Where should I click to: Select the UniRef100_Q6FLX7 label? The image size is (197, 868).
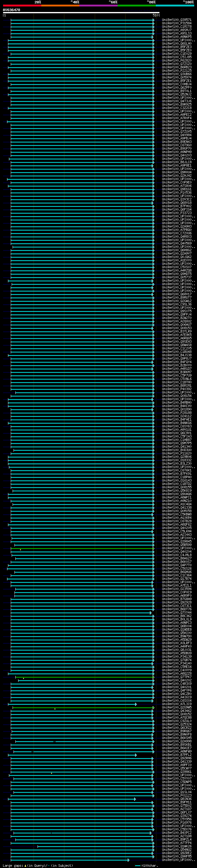[176, 812]
